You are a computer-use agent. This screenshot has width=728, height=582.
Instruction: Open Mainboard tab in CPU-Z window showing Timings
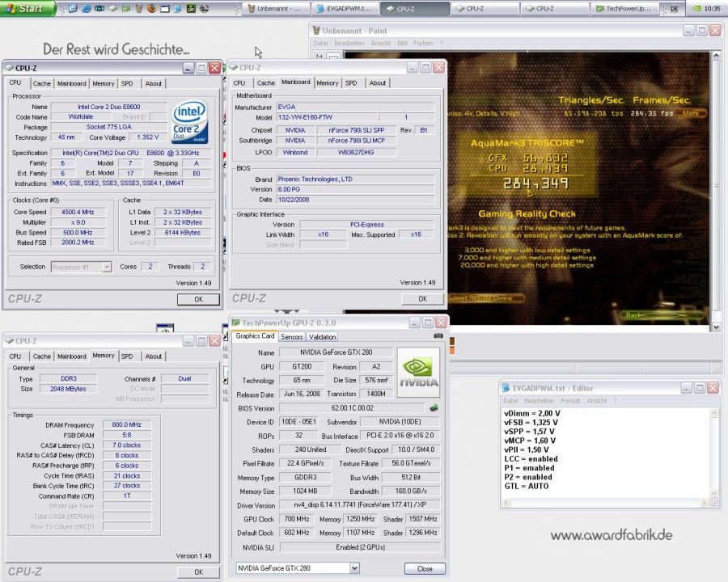tap(71, 356)
